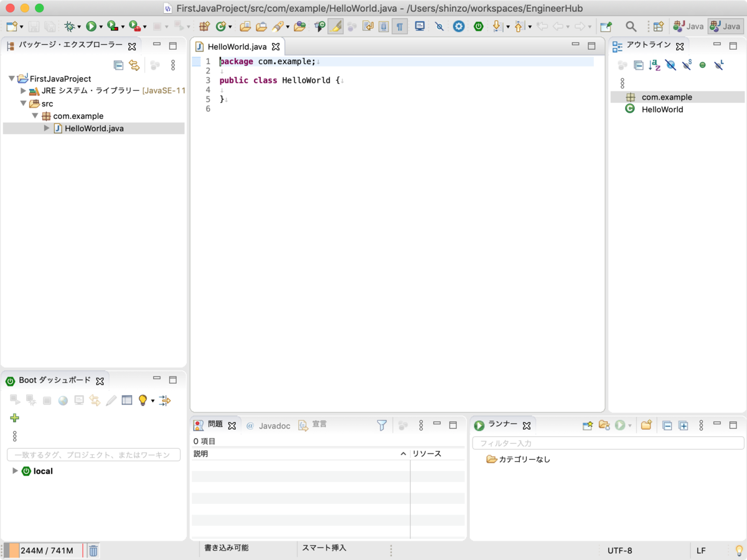Click the New Java Class icon
The image size is (747, 560).
coord(220,26)
